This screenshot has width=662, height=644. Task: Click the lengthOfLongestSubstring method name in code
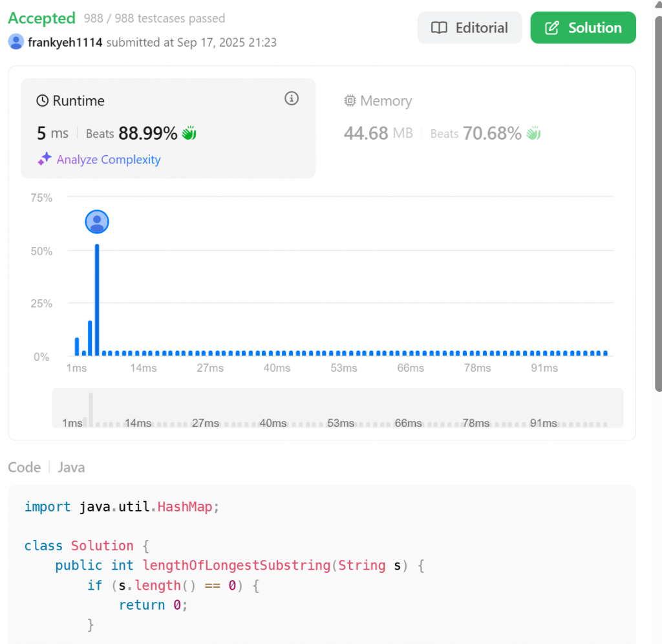coord(237,566)
